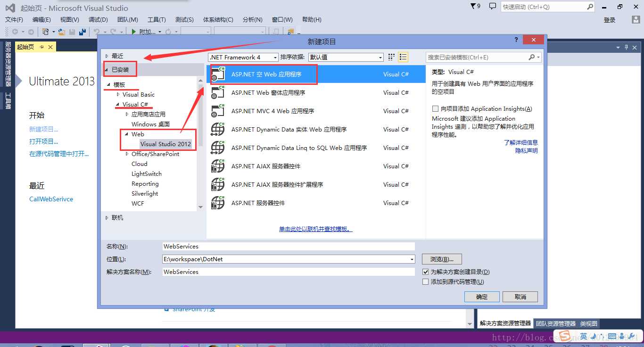Select ASP.NET AJAX 服务器控件扩展程序 template icon
Screen dimensions: 644x347
point(218,184)
